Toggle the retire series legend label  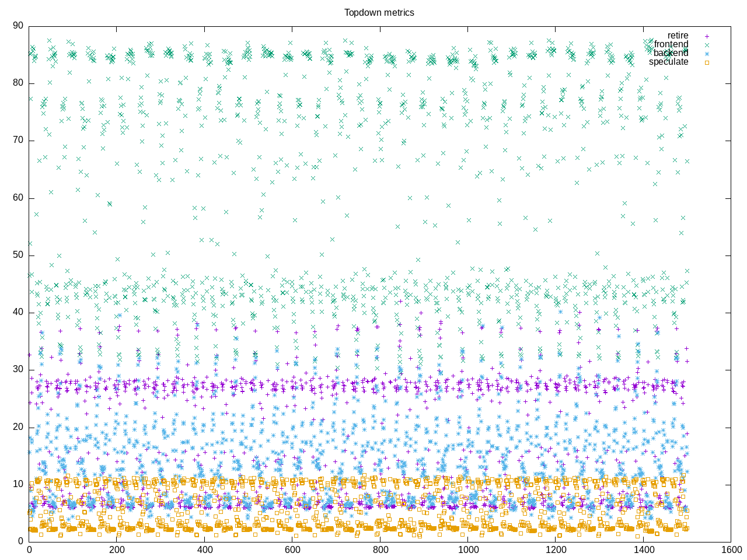click(x=678, y=36)
